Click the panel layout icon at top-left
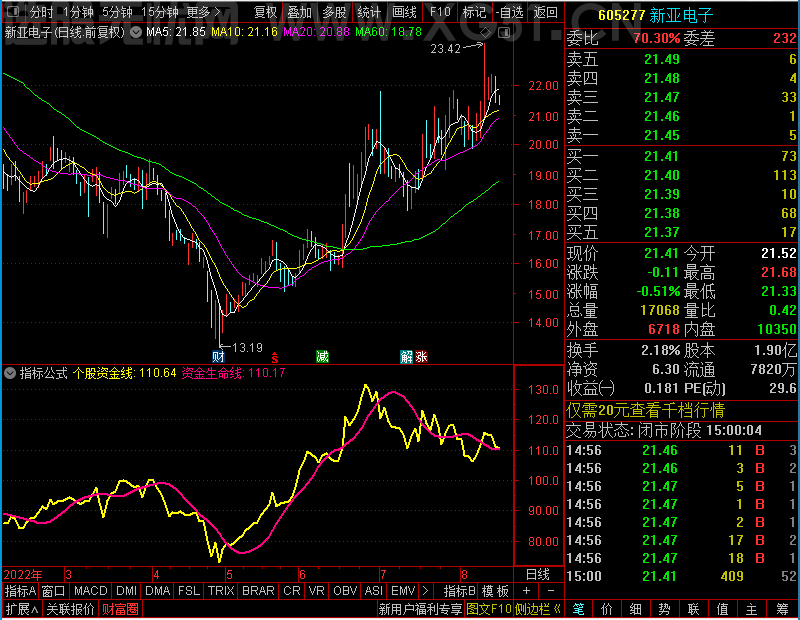 [13, 11]
